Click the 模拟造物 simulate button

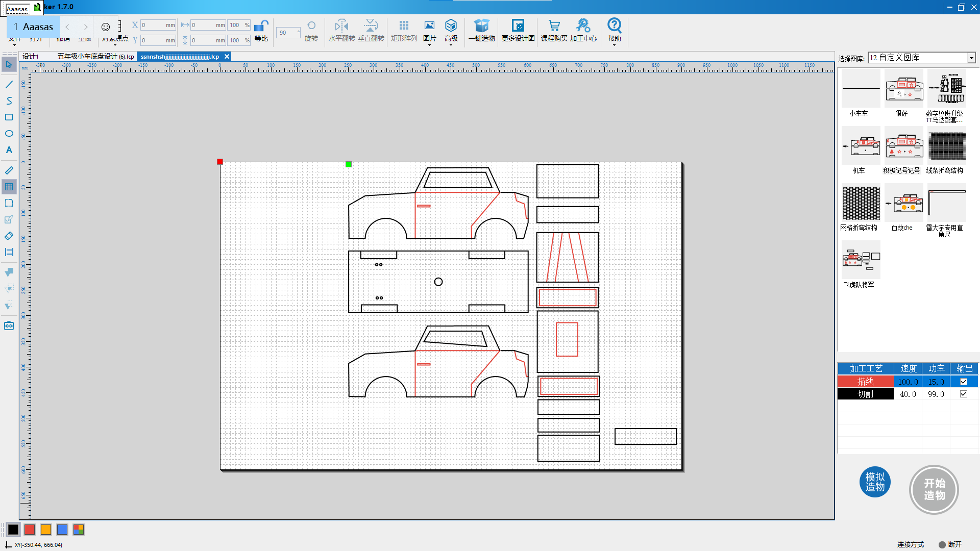click(x=875, y=482)
